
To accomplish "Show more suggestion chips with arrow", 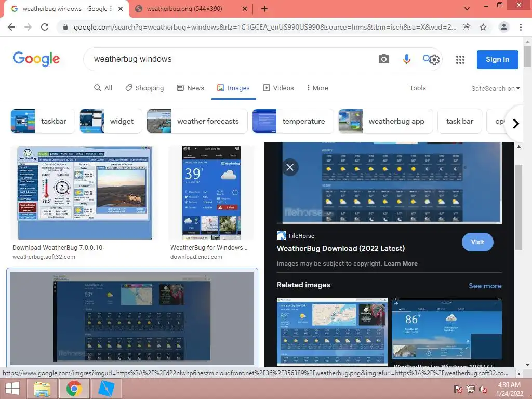I will [x=515, y=124].
